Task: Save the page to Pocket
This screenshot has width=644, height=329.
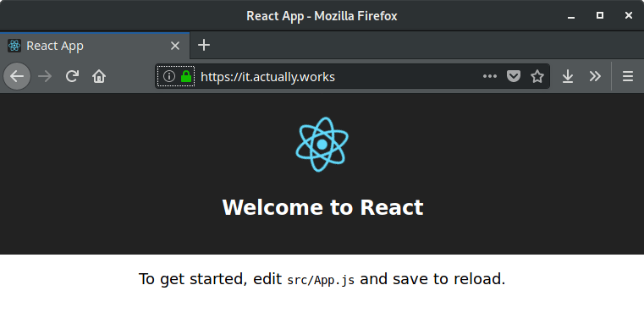Action: (514, 76)
